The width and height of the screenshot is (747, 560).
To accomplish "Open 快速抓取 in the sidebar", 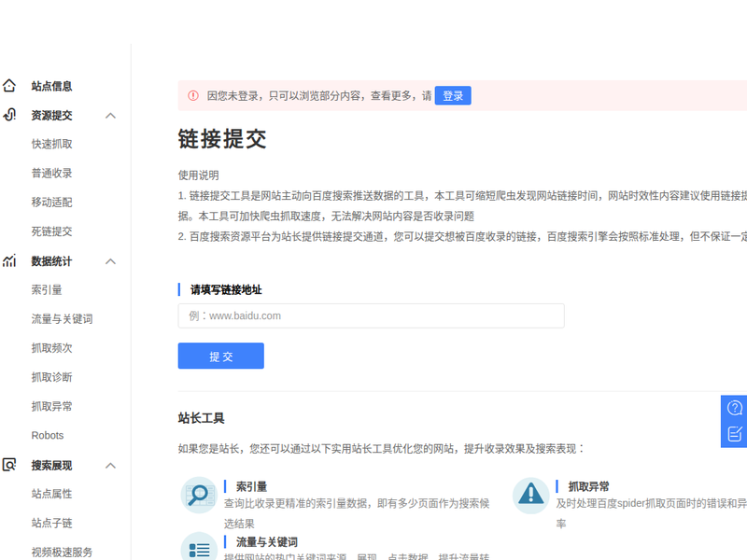I will point(51,144).
